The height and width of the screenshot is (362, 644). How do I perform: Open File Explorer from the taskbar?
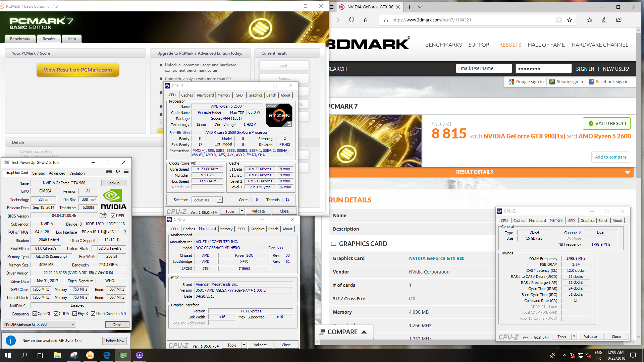(57, 355)
